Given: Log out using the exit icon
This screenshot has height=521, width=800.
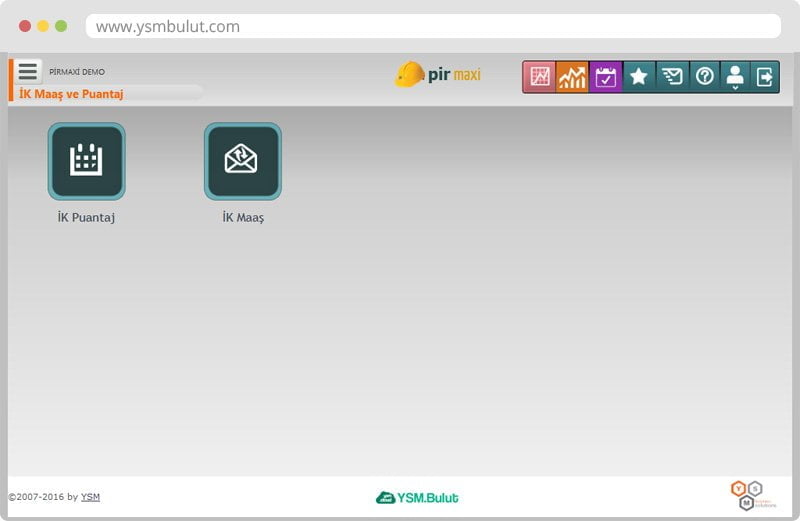Looking at the screenshot, I should pos(765,77).
